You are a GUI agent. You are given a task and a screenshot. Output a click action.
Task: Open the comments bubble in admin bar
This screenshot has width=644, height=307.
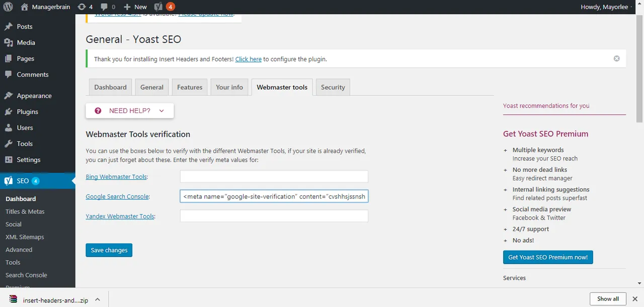pyautogui.click(x=108, y=7)
